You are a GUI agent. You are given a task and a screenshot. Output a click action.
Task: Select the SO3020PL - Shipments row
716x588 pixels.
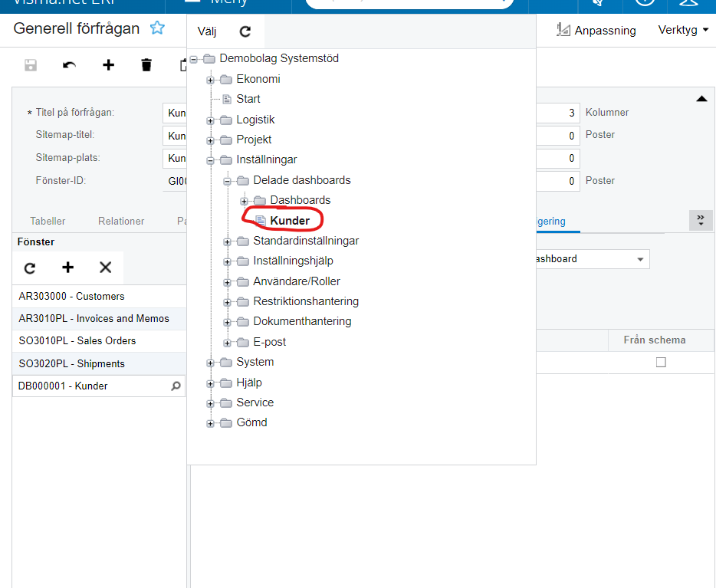(99, 364)
